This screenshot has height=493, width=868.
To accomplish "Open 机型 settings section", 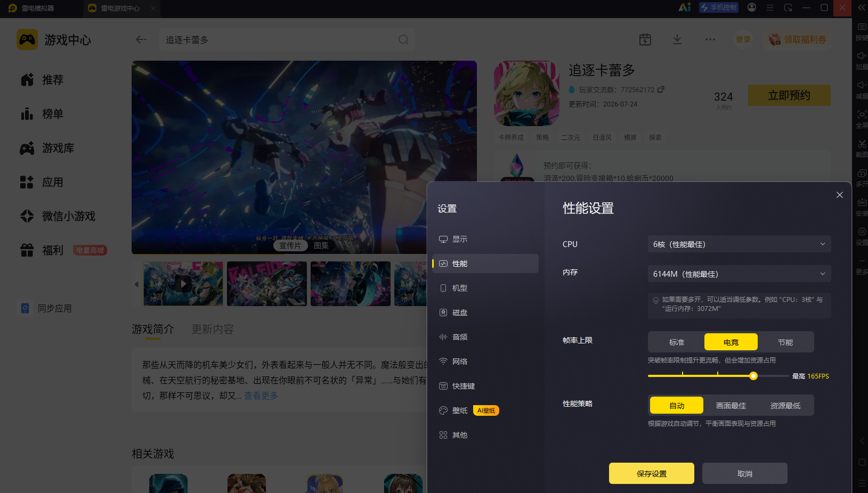I will (485, 288).
